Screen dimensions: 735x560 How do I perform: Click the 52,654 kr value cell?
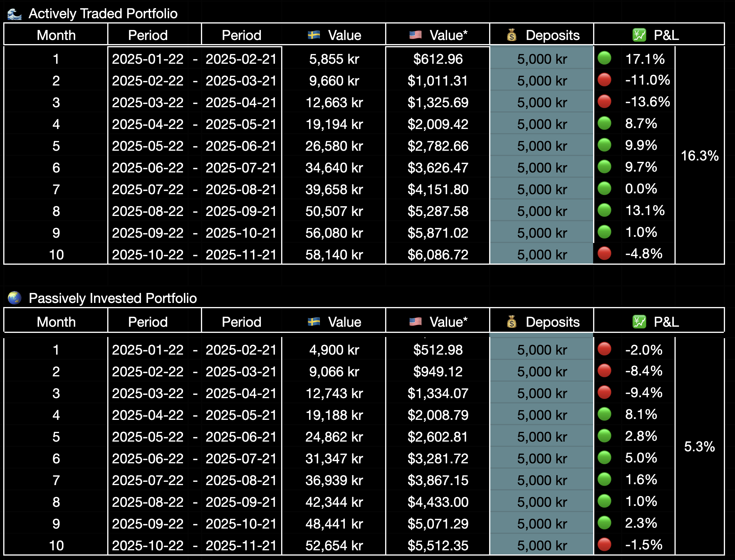(334, 545)
